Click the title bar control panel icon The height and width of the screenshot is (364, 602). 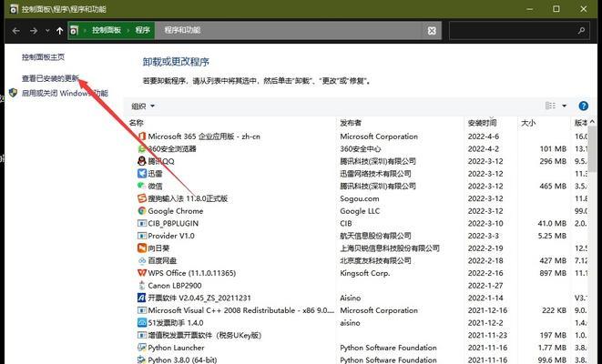(14, 9)
